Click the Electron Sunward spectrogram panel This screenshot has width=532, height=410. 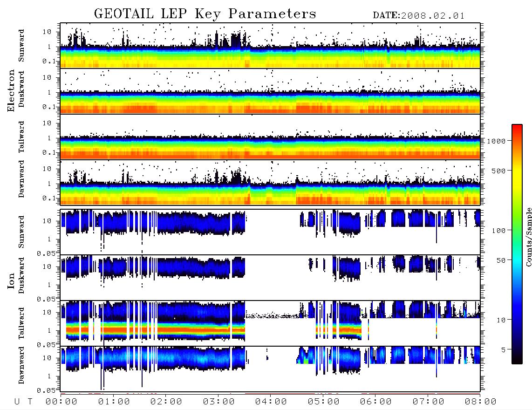[x=270, y=46]
